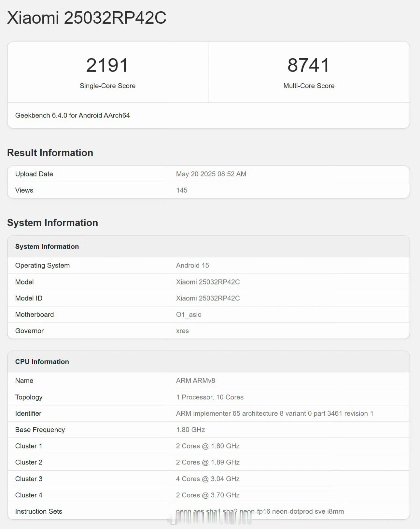Image resolution: width=420 pixels, height=529 pixels.
Task: Select the topology value 1 Processor, 10 Cores
Action: (210, 397)
